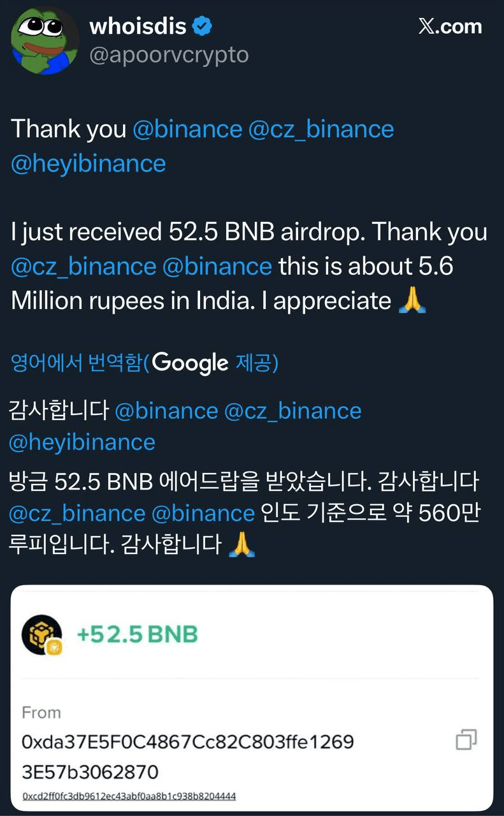Click the green +52.5 BNB amount

(137, 634)
